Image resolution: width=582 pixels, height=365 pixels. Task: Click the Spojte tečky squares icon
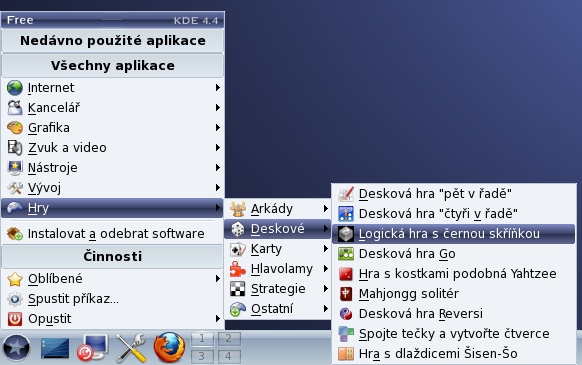point(346,334)
